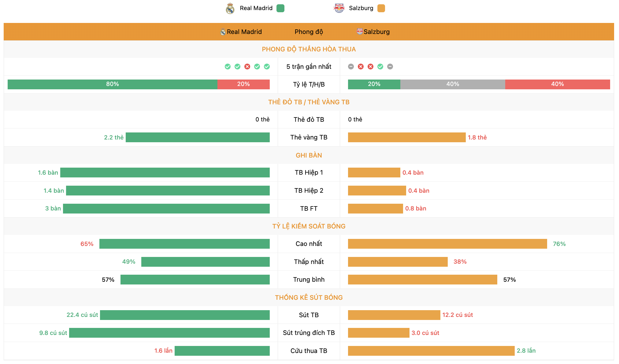Viewport: 619px width, 364px height.
Task: Click Real Madrid's fifth recent-match win icon
Action: [x=267, y=67]
